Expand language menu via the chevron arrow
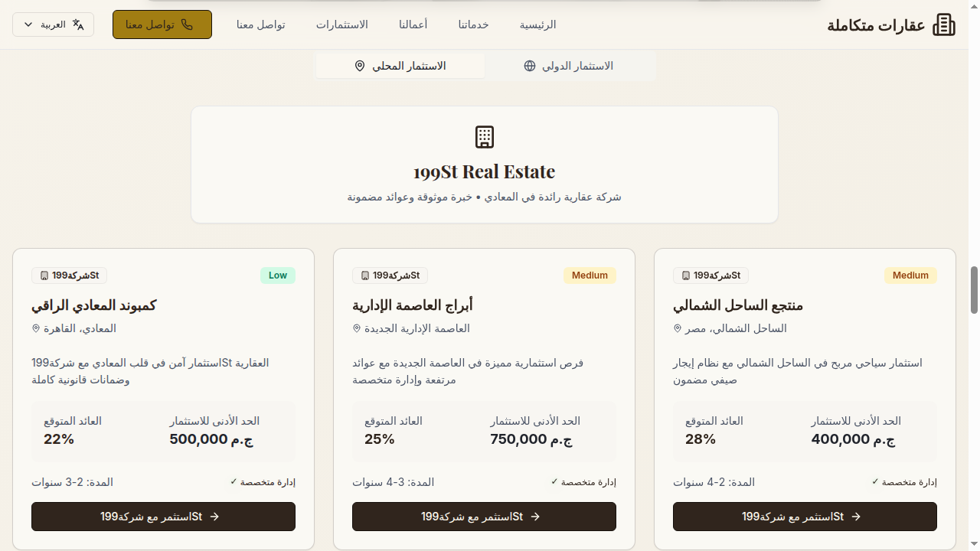The image size is (980, 551). (28, 24)
